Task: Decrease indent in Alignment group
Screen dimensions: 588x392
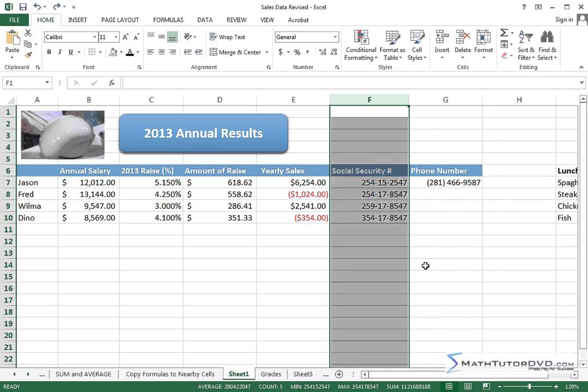Action: click(x=188, y=52)
